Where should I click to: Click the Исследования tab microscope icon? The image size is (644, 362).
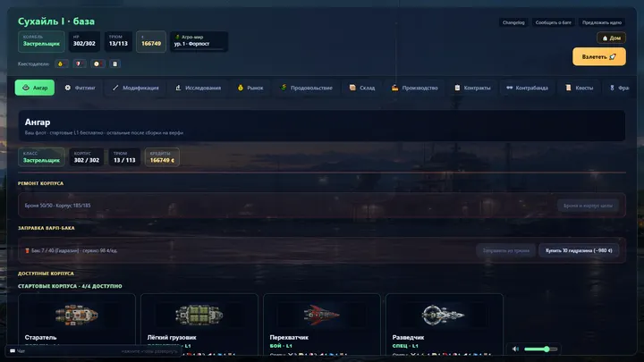(178, 88)
